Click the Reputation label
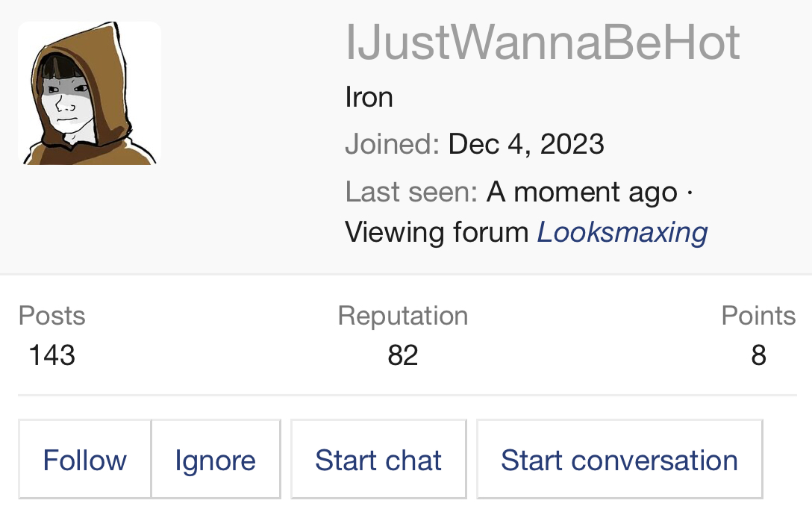Image resolution: width=812 pixels, height=515 pixels. [403, 316]
